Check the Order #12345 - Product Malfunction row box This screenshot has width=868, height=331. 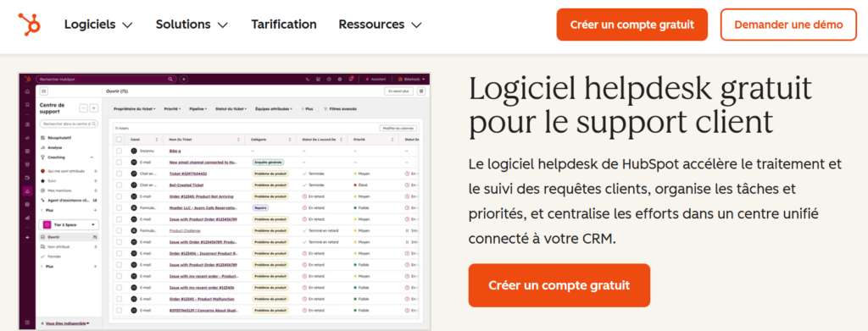[x=119, y=299]
